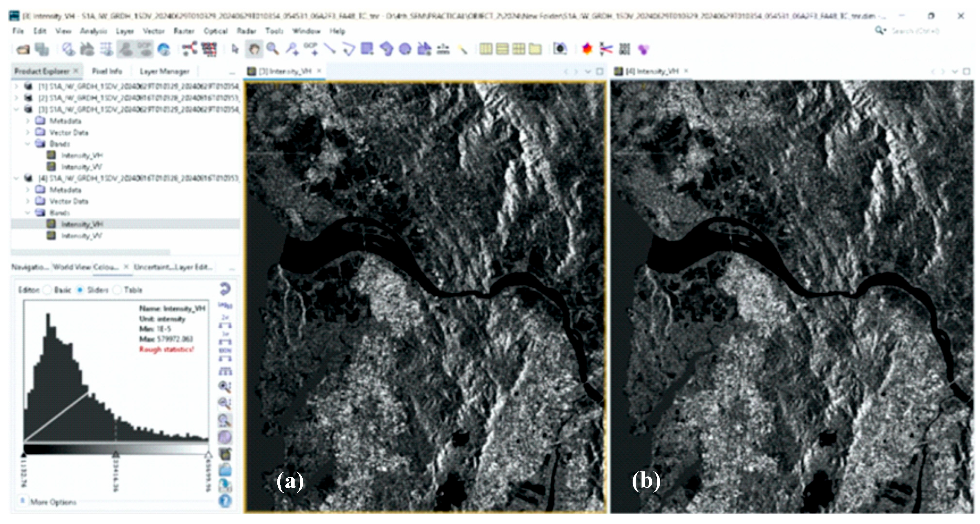The width and height of the screenshot is (980, 524).
Task: Click the grey middle slider handle
Action: coord(116,455)
